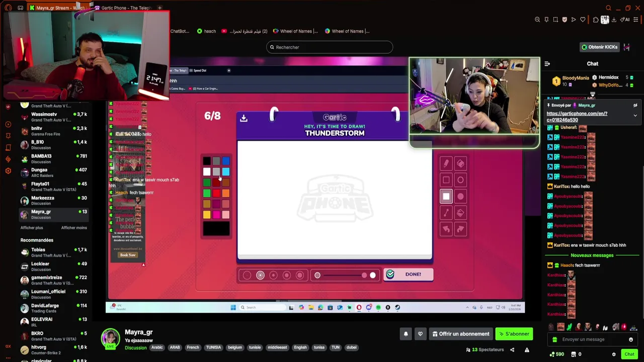Click the S'abonner subscribe button
The image size is (644, 362).
point(514,334)
